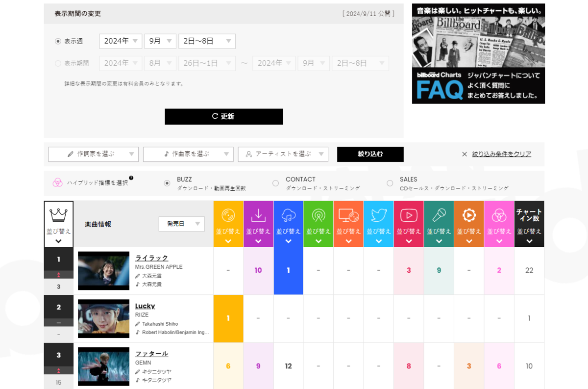Open the 8月 start month dropdown

click(160, 63)
